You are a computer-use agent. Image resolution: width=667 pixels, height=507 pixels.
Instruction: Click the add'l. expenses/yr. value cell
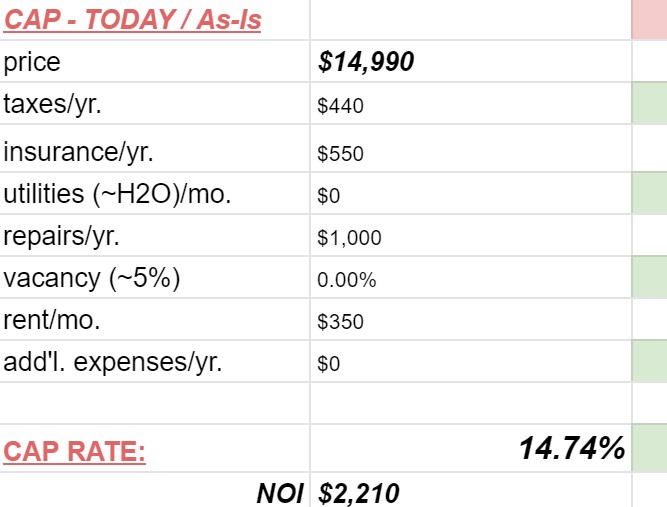click(471, 362)
